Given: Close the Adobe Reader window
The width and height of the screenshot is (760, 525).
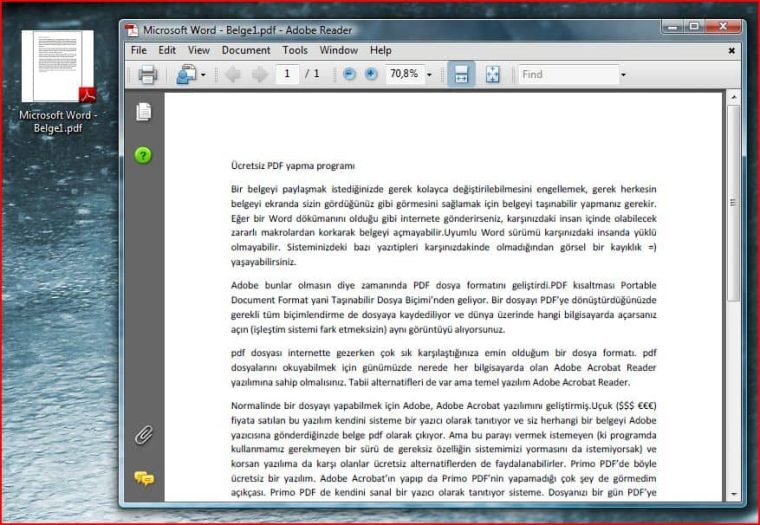Looking at the screenshot, I should coord(723,27).
